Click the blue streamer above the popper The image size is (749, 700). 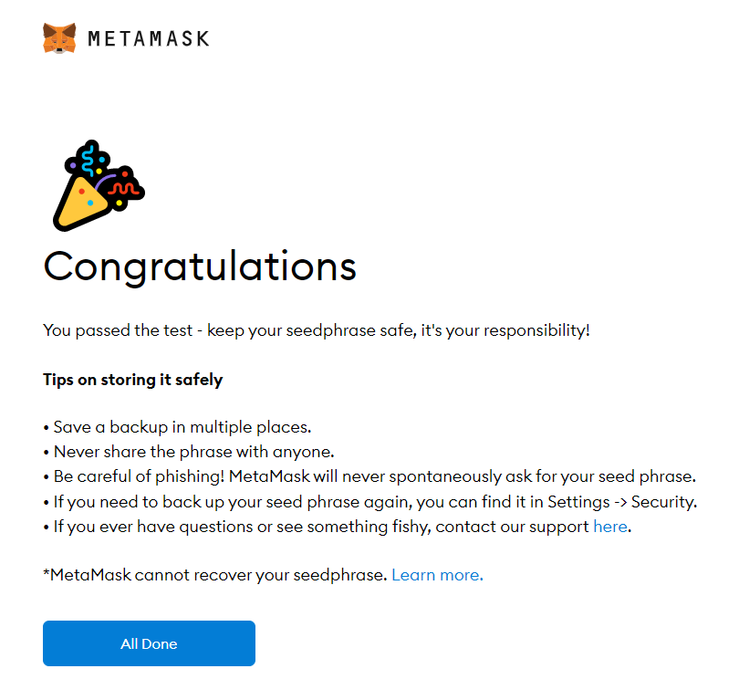click(x=89, y=161)
